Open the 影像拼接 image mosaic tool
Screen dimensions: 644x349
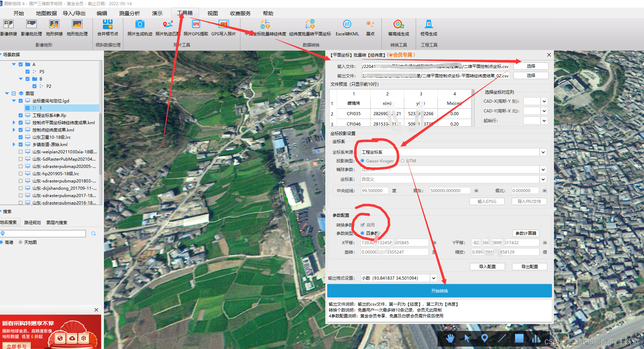click(x=8, y=27)
